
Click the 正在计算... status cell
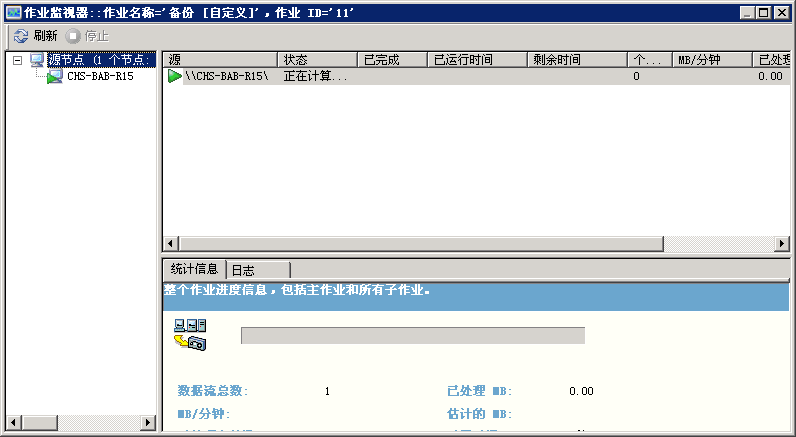pos(315,76)
